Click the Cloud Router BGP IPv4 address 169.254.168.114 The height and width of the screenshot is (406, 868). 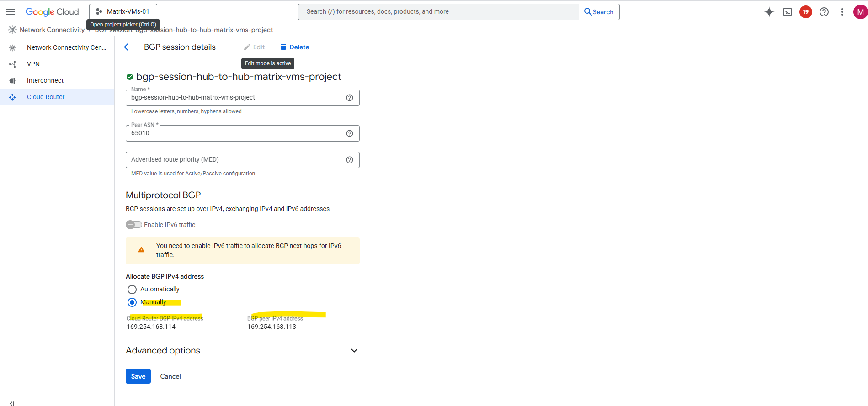[151, 327]
